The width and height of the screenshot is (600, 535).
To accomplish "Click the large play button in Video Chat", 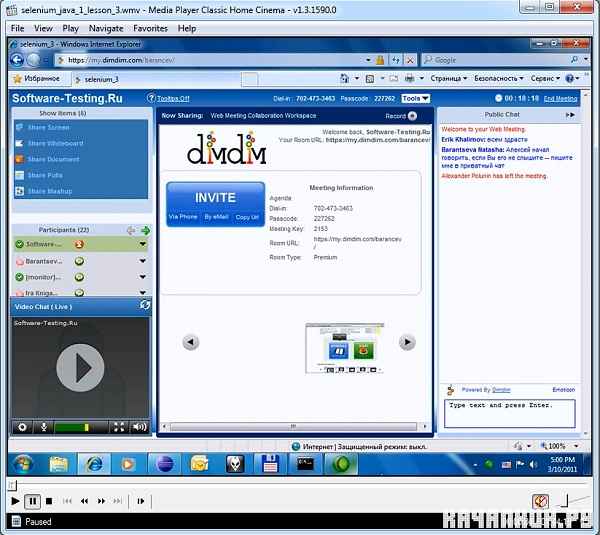I will tap(80, 367).
